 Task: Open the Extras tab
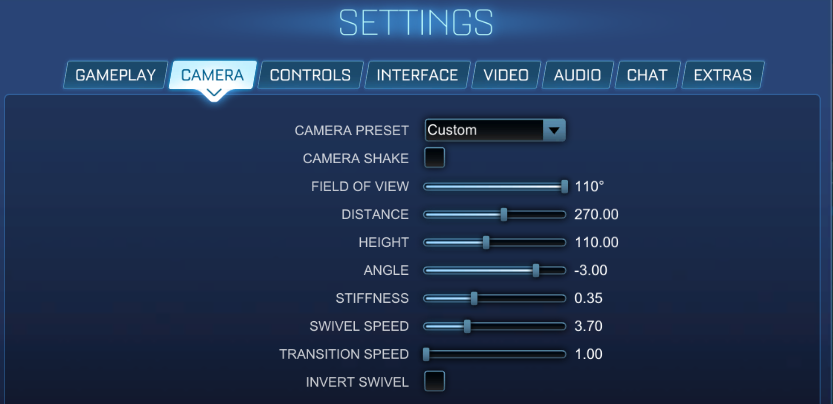722,75
